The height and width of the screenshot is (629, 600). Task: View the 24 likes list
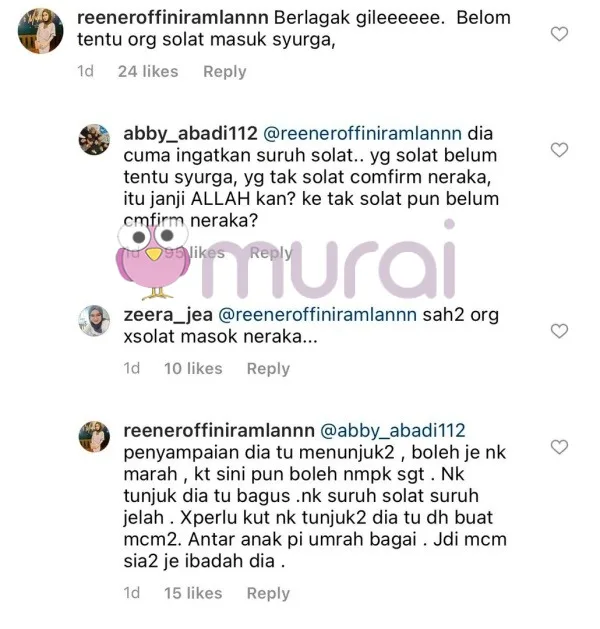tap(148, 71)
